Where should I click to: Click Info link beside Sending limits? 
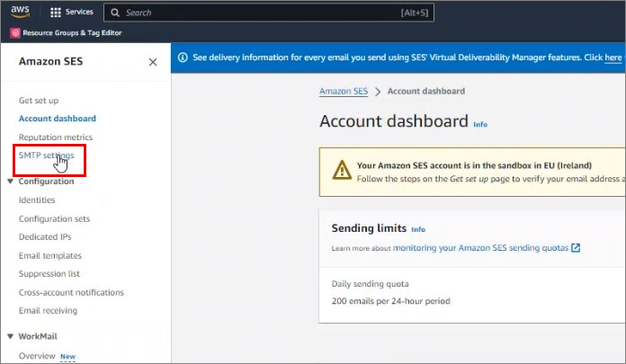click(418, 230)
